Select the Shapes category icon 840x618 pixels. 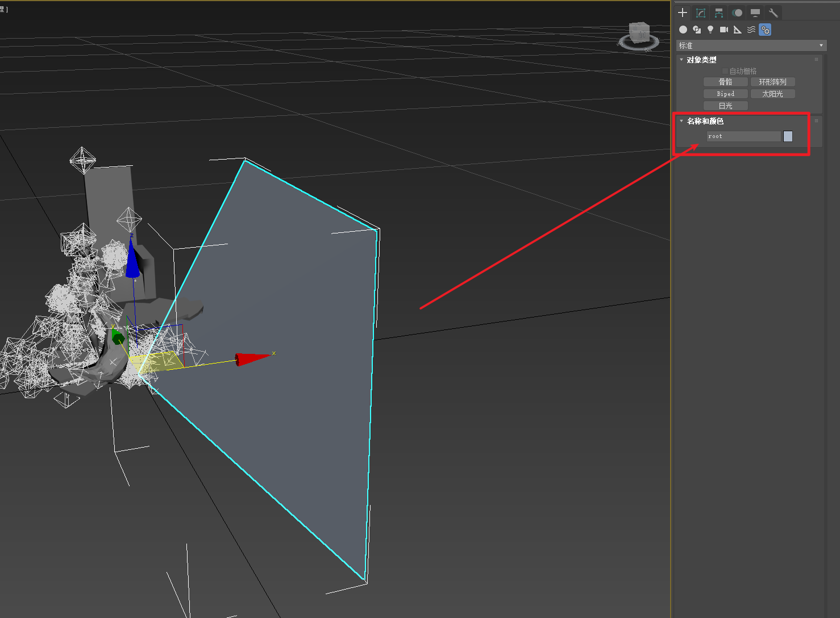pyautogui.click(x=697, y=30)
